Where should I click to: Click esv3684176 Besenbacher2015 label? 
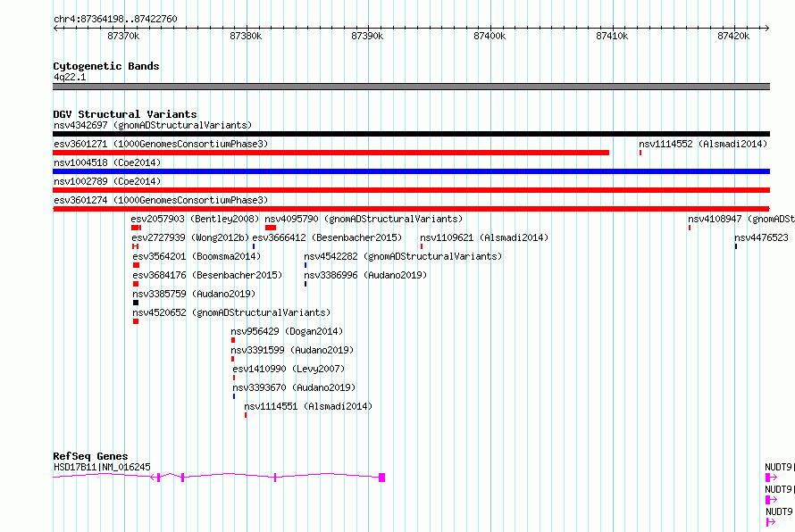[x=207, y=275]
